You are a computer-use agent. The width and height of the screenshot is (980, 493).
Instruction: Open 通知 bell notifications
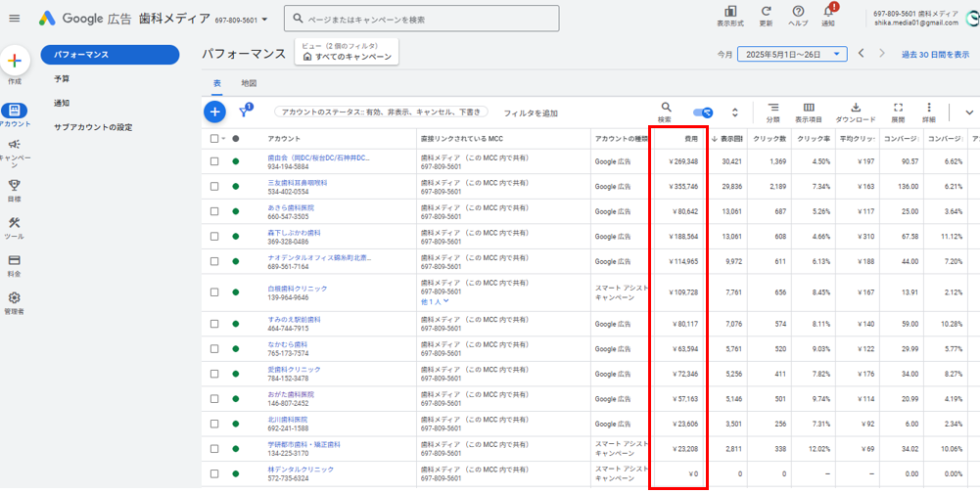pos(828,12)
